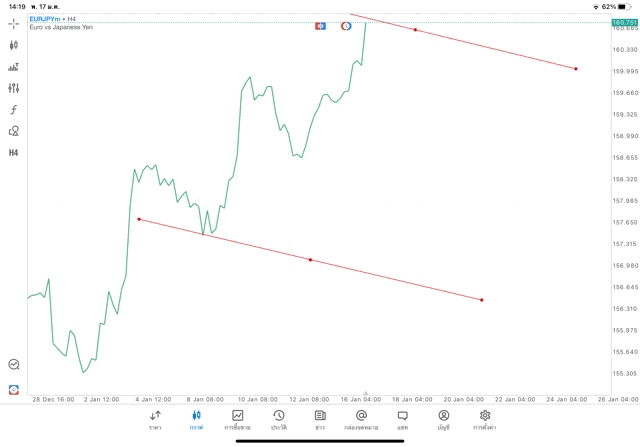
Task: Open the Chat (แชท) tab
Action: point(402,419)
